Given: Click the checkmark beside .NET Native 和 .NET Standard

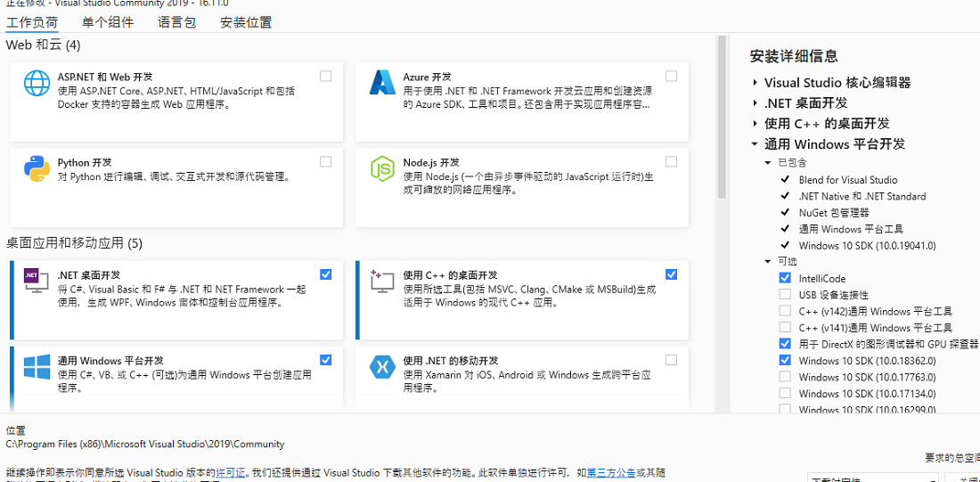Looking at the screenshot, I should click(785, 196).
